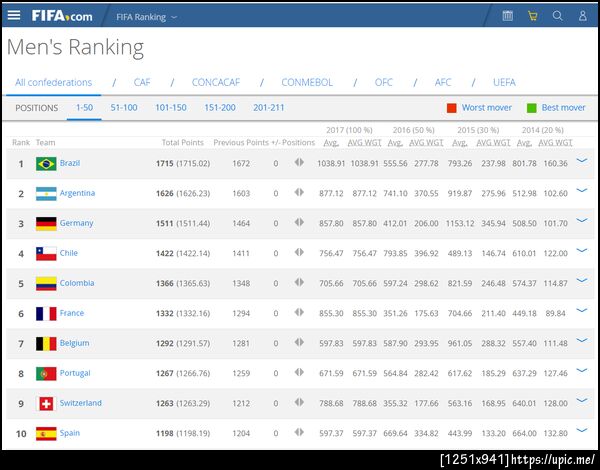The width and height of the screenshot is (600, 470).
Task: Click Brazil's flag icon
Action: point(46,164)
